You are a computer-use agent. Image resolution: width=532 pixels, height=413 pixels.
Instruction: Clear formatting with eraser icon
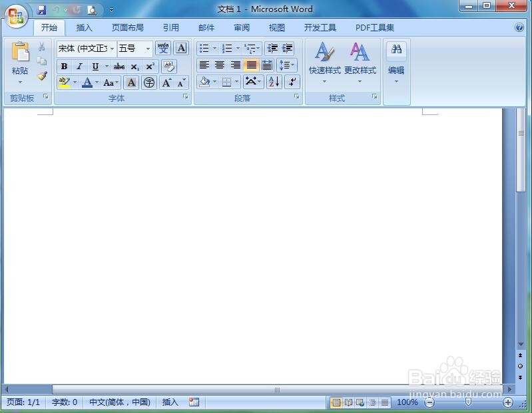coord(169,66)
